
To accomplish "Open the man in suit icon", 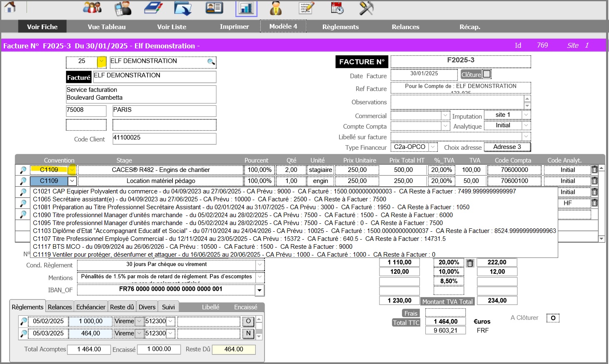I will pos(276,8).
